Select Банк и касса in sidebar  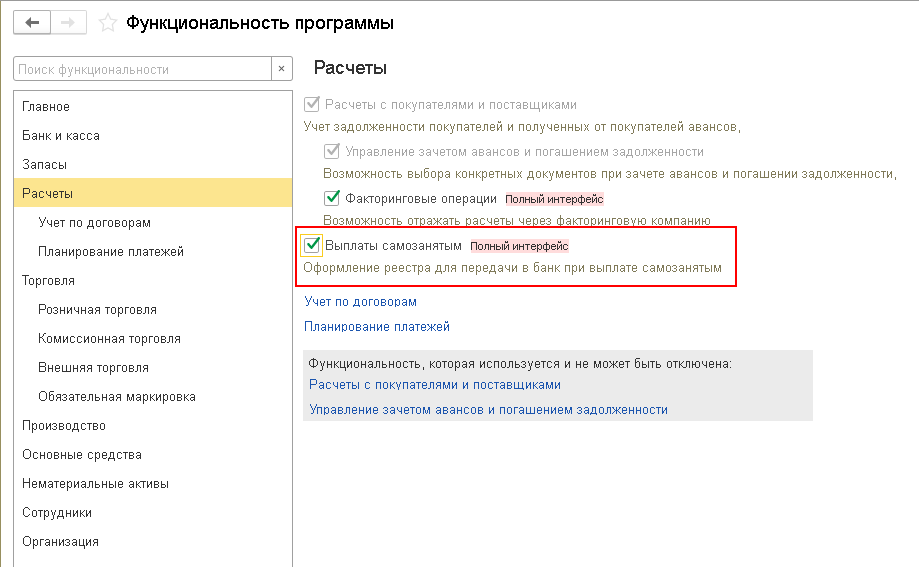pos(61,136)
